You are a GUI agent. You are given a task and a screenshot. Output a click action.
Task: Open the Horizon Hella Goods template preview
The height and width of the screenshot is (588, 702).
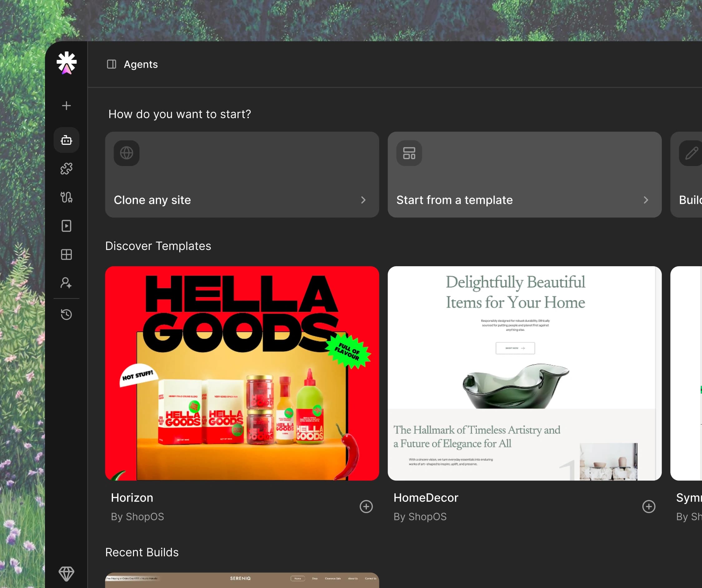tap(242, 373)
